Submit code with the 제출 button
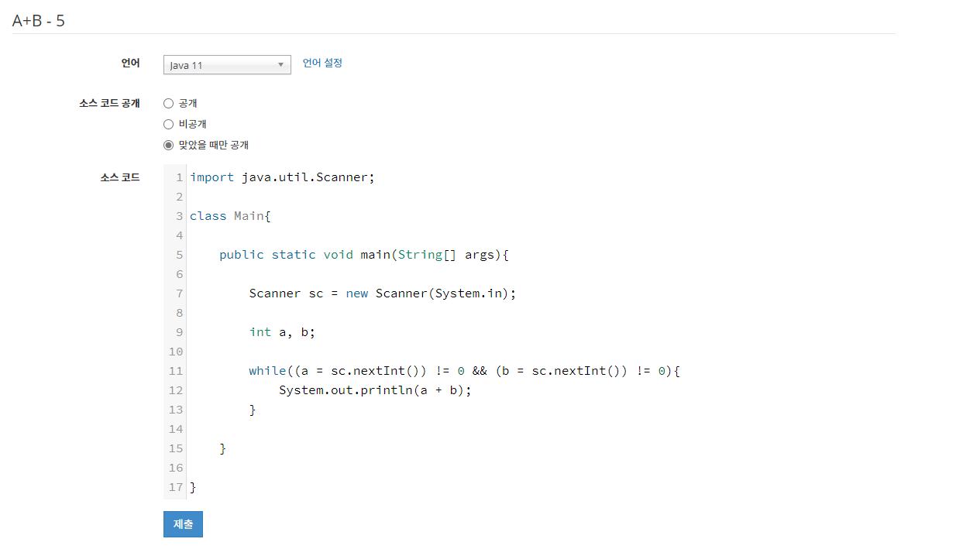Screen dimensions: 980x556 click(183, 524)
